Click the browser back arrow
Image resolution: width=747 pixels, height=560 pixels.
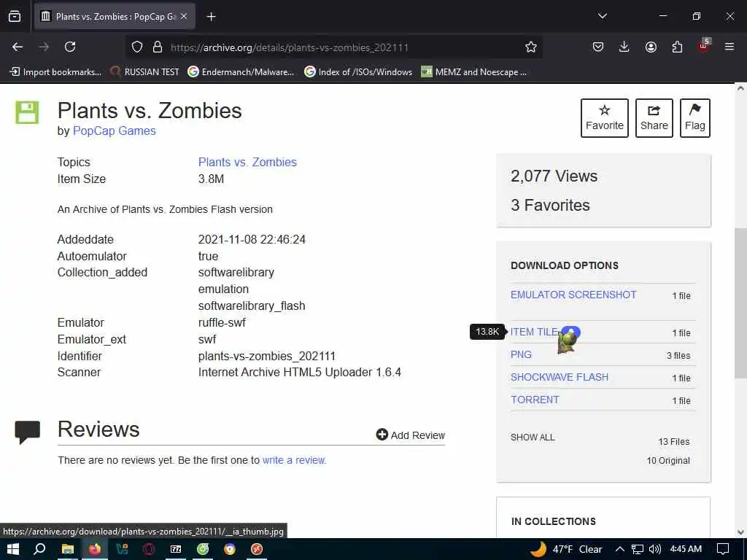click(x=18, y=47)
